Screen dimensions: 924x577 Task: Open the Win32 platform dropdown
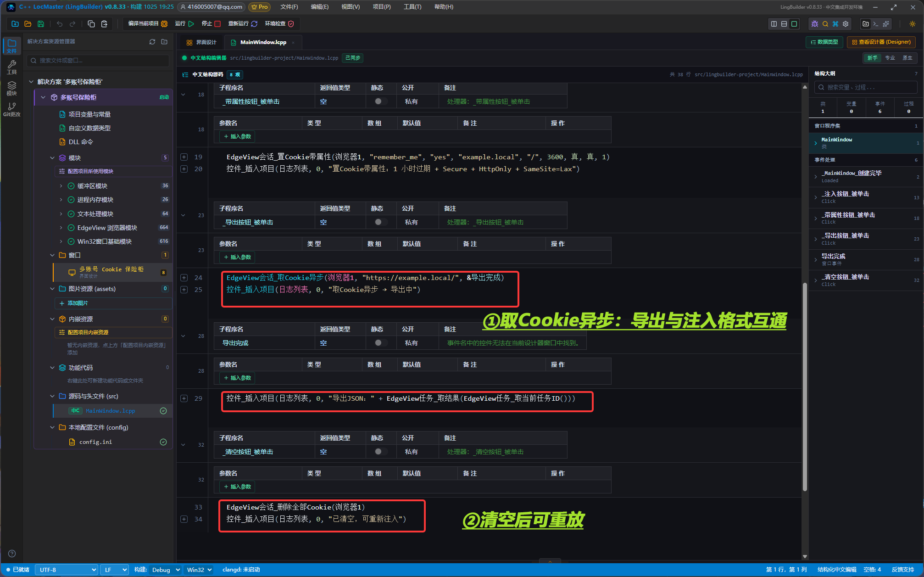click(199, 570)
